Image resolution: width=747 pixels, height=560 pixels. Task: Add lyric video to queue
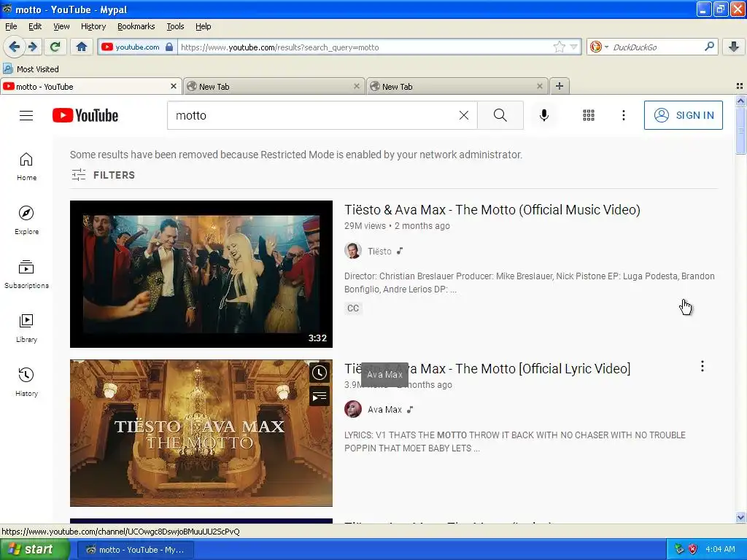click(x=320, y=396)
